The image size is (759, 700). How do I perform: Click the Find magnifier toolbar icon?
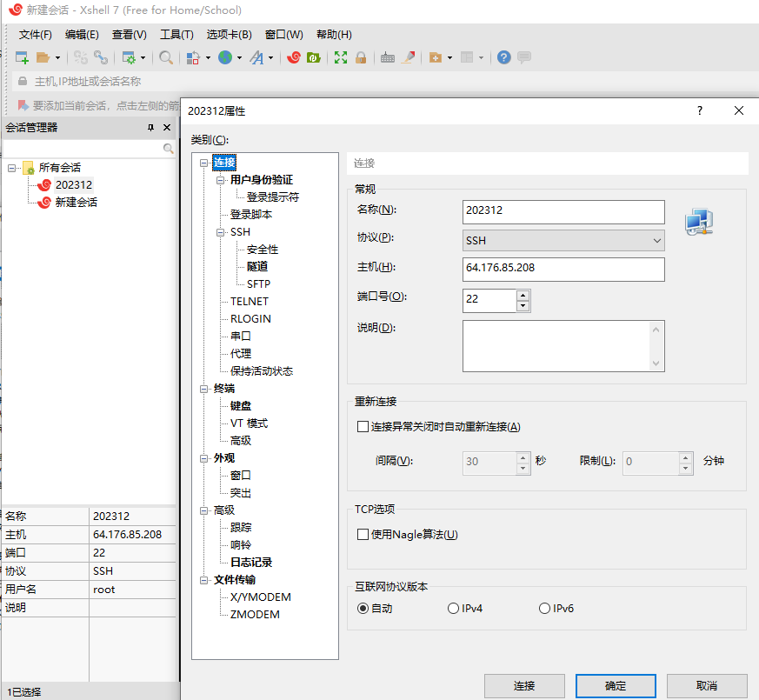pyautogui.click(x=166, y=57)
